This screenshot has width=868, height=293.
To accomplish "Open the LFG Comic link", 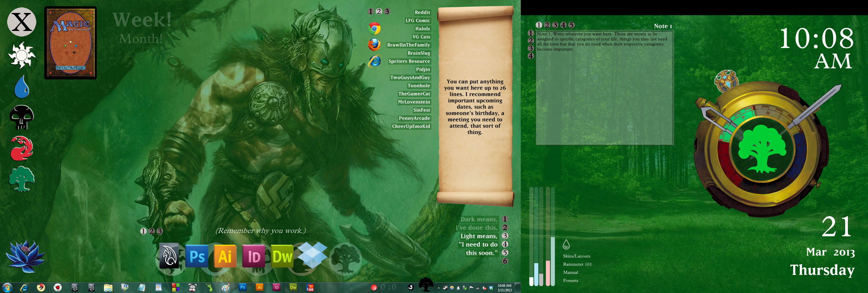I will coord(418,21).
